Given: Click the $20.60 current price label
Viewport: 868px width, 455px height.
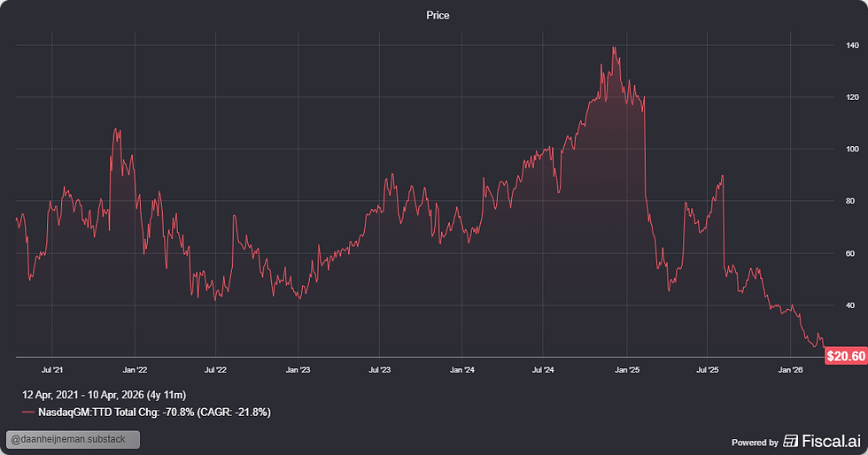Looking at the screenshot, I should (845, 356).
